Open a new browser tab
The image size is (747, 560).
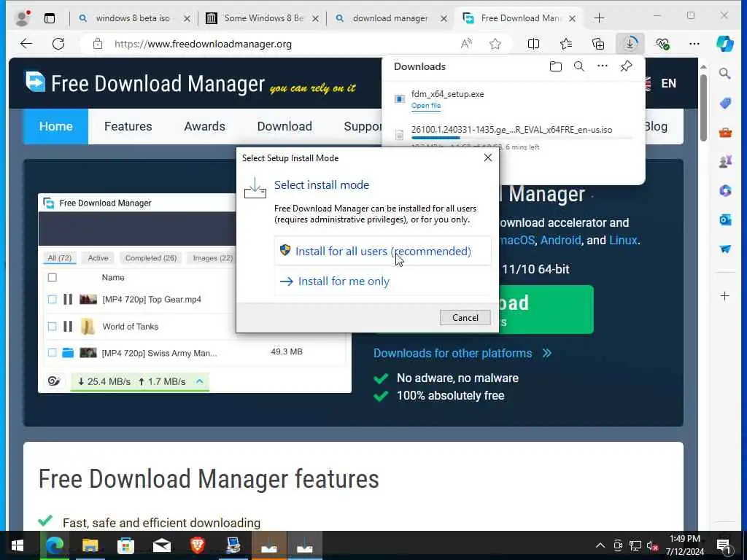click(x=599, y=18)
